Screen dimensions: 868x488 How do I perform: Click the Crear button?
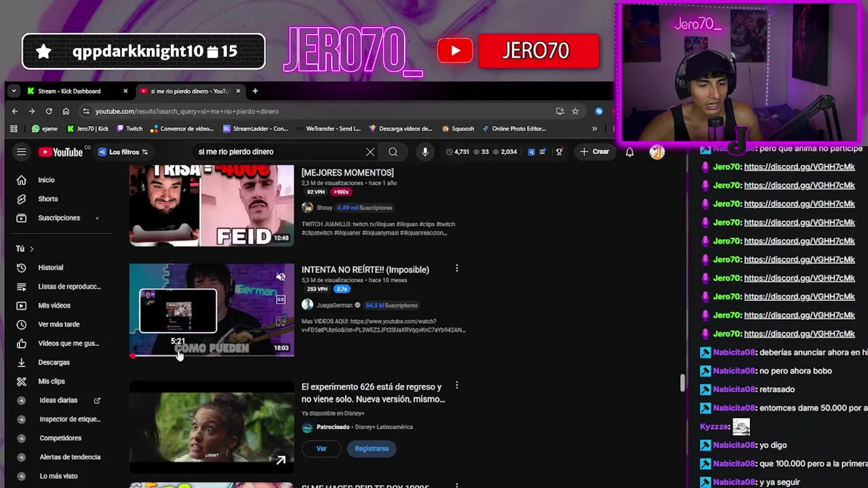coord(594,152)
